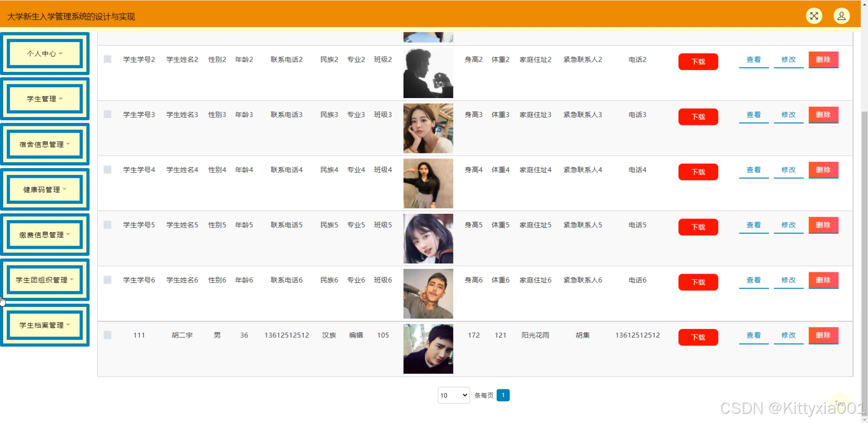
Task: Click 查看 link for 学生学号6 row
Action: (x=754, y=280)
